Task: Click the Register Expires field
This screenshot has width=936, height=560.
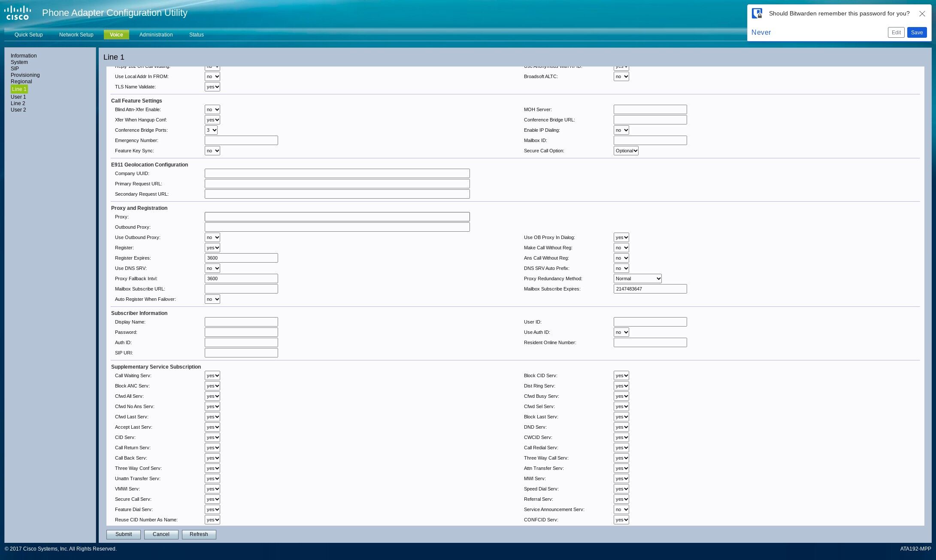Action: click(x=241, y=258)
